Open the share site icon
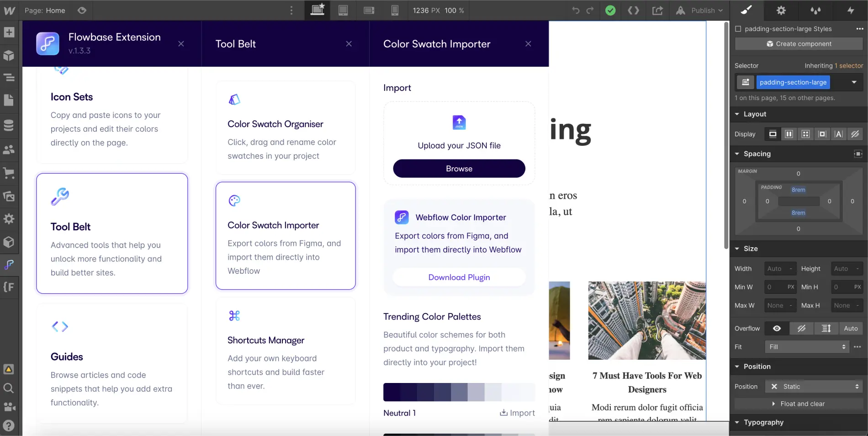Viewport: 868px width, 436px height. point(657,11)
